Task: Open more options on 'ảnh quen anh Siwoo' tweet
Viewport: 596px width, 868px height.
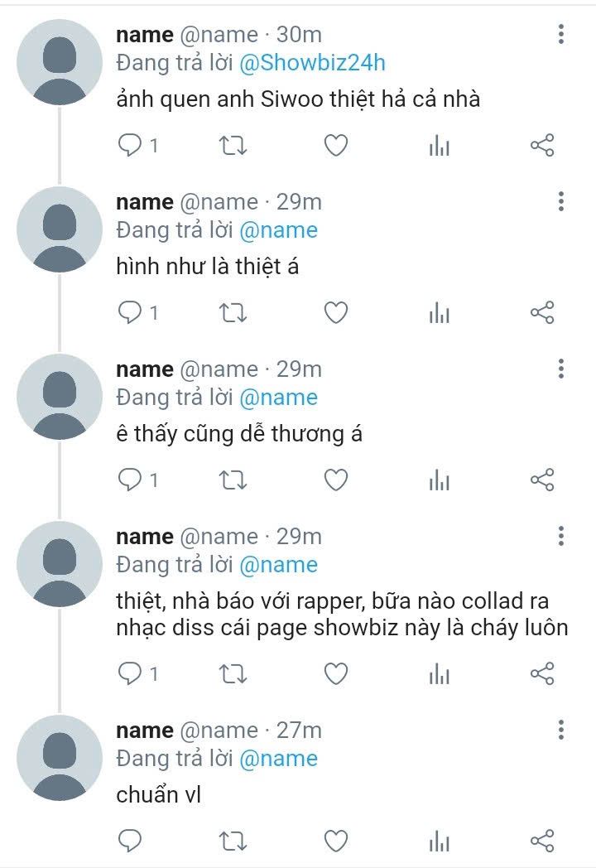Action: click(561, 35)
